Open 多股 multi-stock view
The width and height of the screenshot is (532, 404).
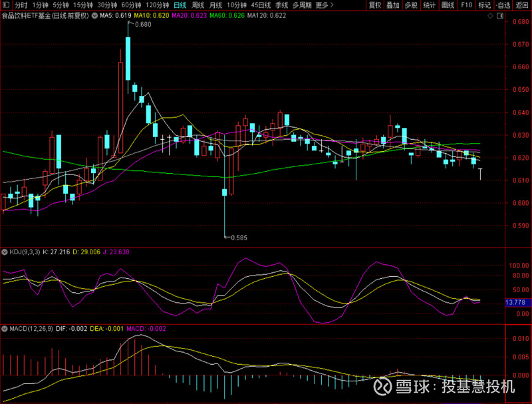[x=410, y=6]
